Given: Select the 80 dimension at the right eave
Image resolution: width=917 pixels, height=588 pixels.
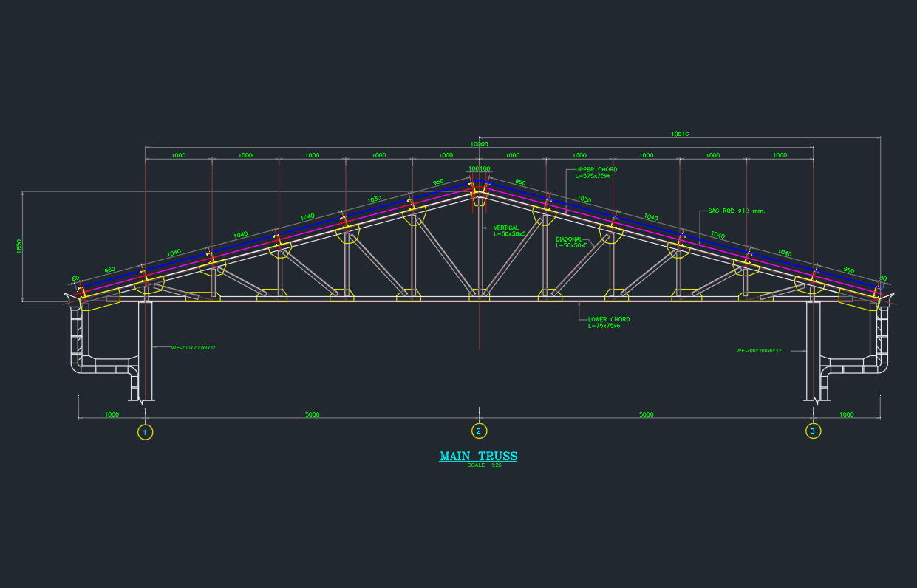Looking at the screenshot, I should coord(882,279).
